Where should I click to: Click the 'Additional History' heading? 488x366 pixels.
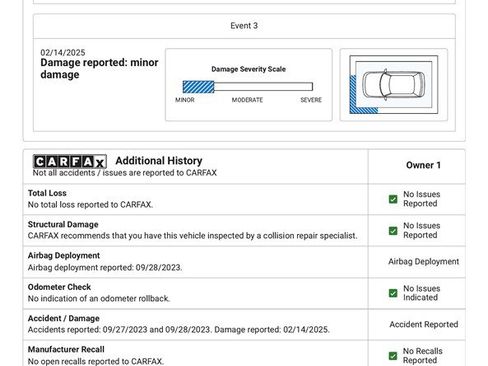coord(159,161)
